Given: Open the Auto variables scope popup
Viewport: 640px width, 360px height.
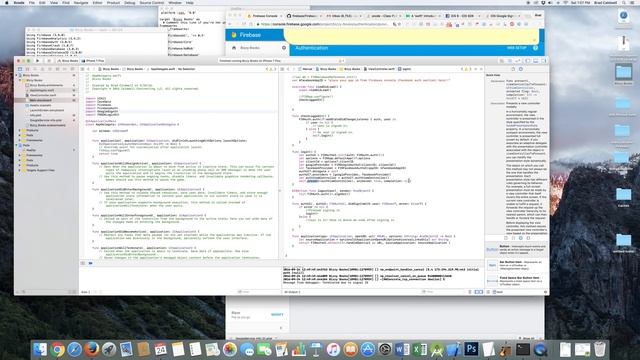Looking at the screenshot, I should point(86,292).
